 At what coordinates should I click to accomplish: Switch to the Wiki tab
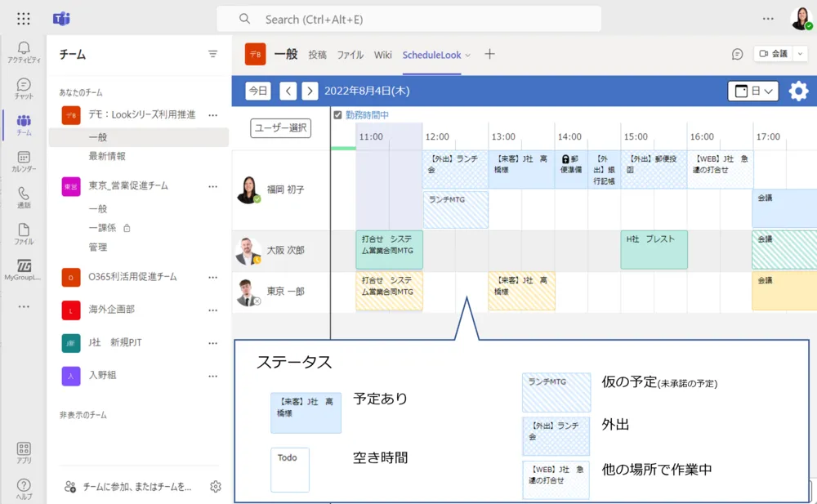tap(383, 55)
